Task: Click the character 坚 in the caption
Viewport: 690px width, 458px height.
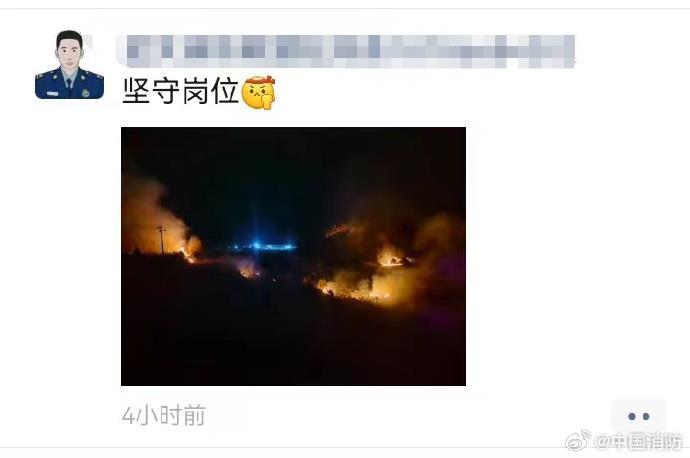Action: pyautogui.click(x=136, y=91)
